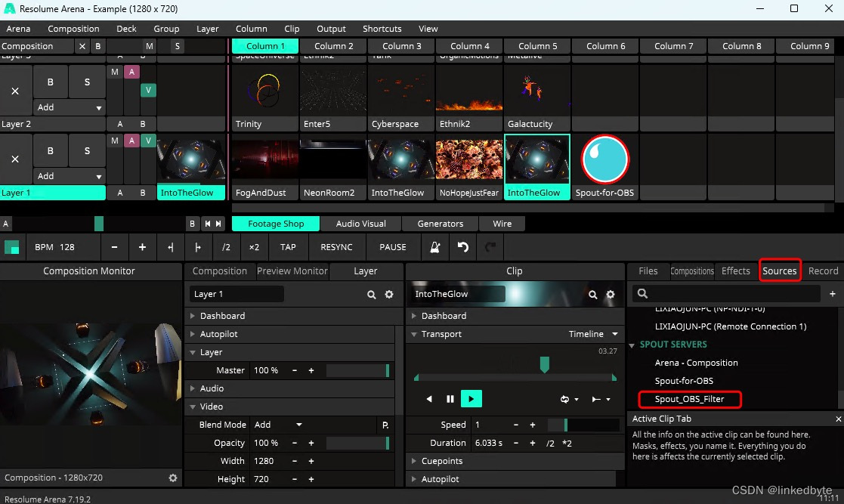Image resolution: width=844 pixels, height=504 pixels.
Task: Jump crossfader to next with skip-forward icon
Action: [x=218, y=224]
